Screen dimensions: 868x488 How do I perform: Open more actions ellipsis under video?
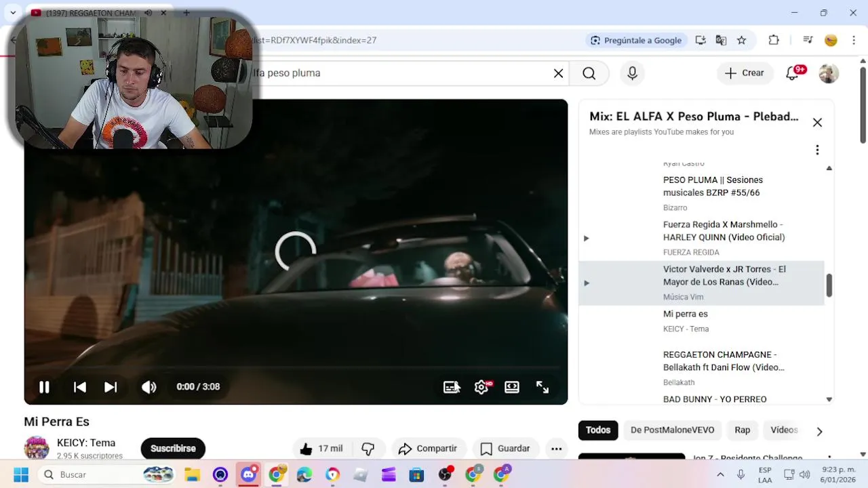[556, 449]
